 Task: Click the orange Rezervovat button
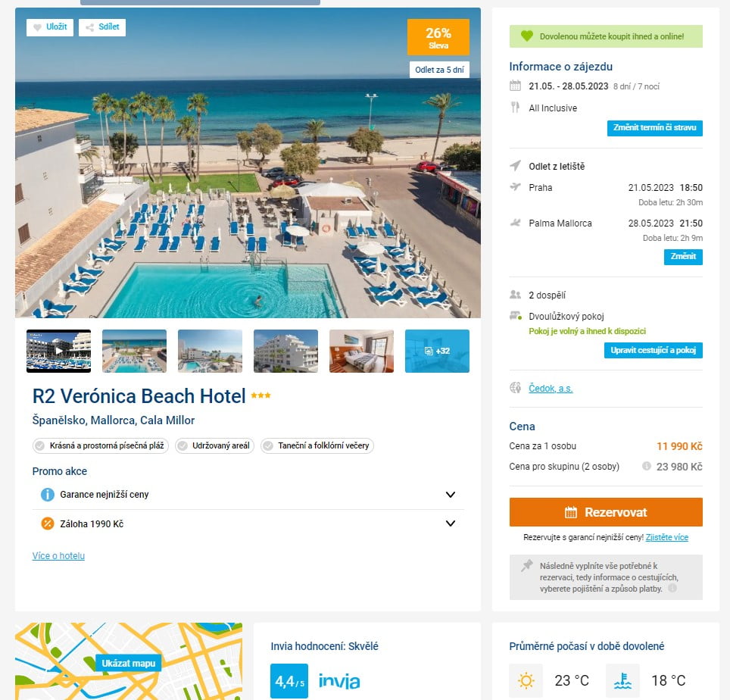point(606,512)
